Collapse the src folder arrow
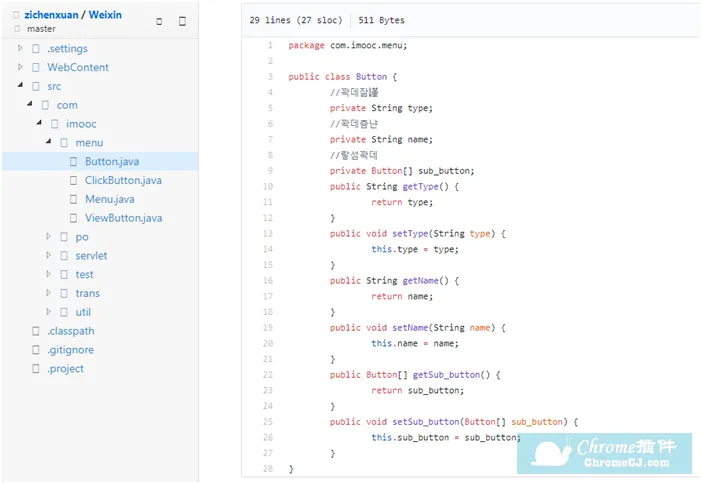This screenshot has width=702, height=484. click(x=20, y=85)
